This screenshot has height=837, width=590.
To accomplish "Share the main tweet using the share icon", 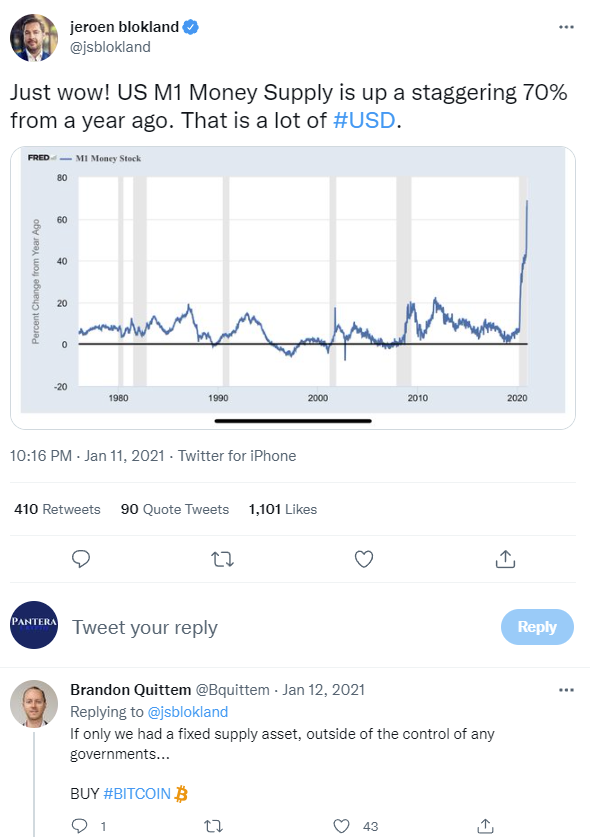I will tap(505, 559).
